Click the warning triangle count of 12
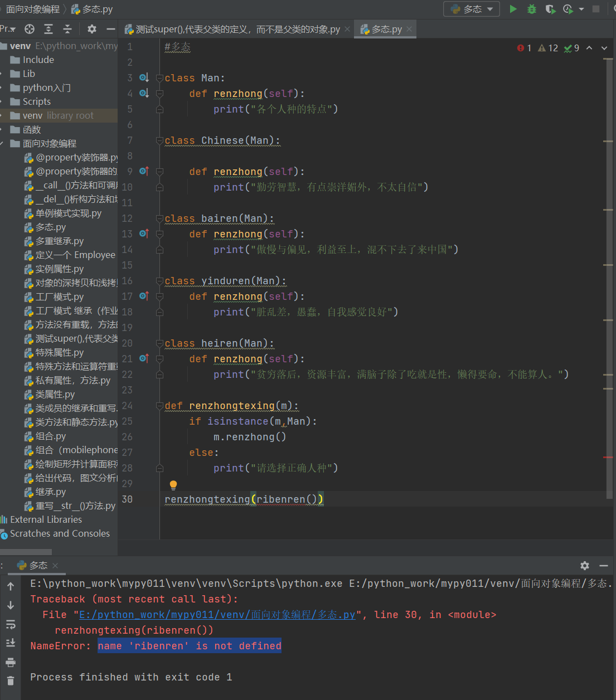The height and width of the screenshot is (700, 616). (x=548, y=48)
